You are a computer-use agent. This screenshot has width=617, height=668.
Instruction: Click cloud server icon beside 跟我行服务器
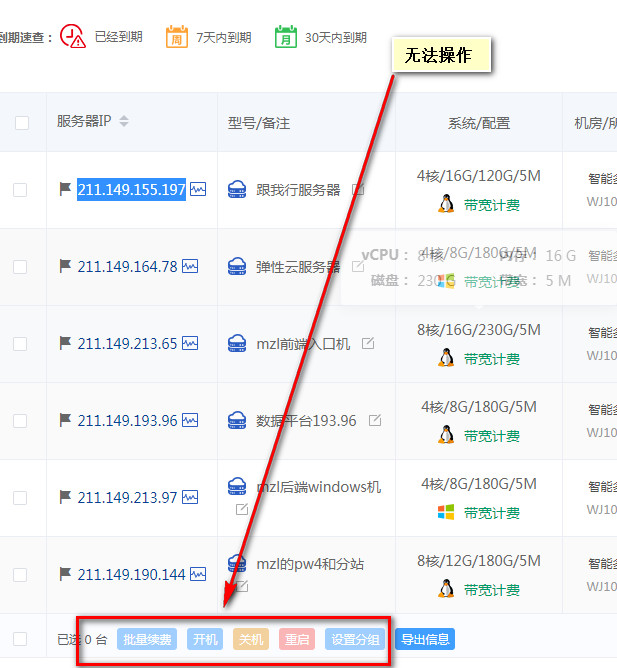pos(237,189)
